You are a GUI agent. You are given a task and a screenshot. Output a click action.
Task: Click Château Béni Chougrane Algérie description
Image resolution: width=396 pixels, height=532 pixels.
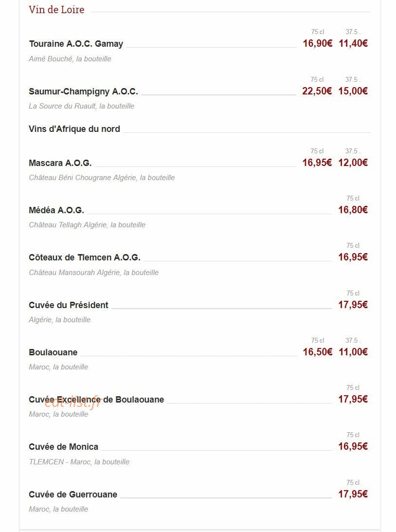tap(102, 178)
